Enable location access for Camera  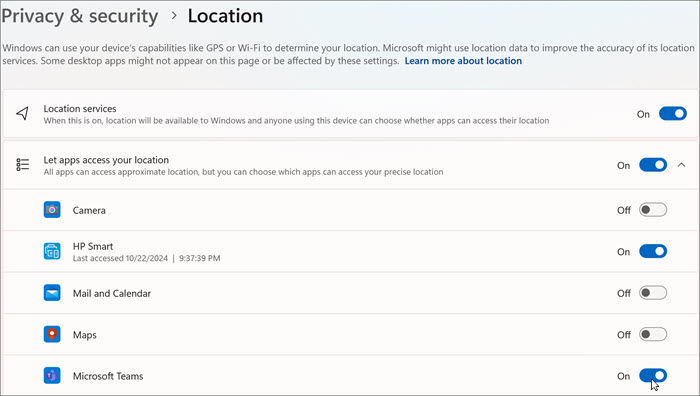click(653, 209)
